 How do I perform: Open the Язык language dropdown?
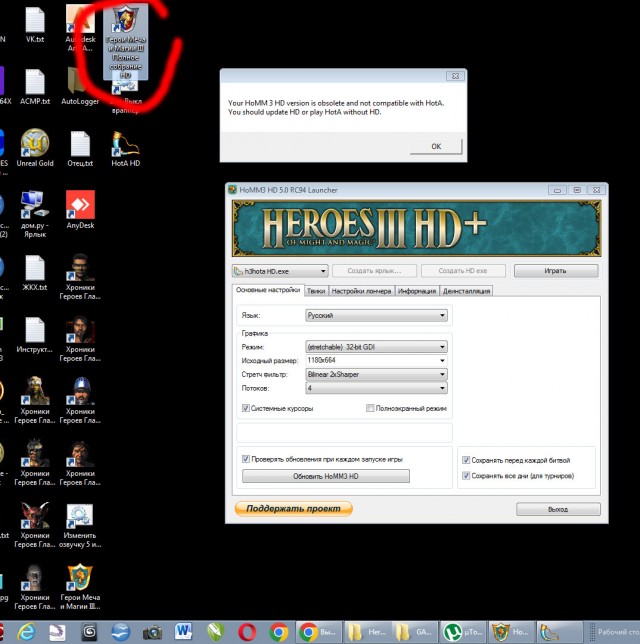[x=376, y=315]
